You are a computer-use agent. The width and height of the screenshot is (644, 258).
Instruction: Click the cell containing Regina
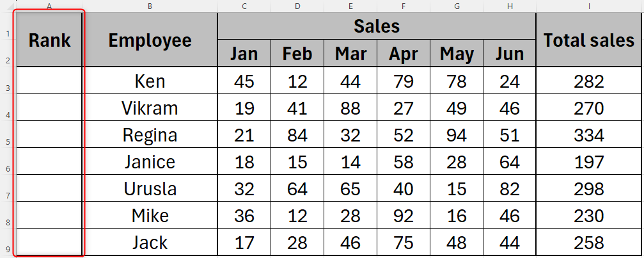[x=150, y=136]
